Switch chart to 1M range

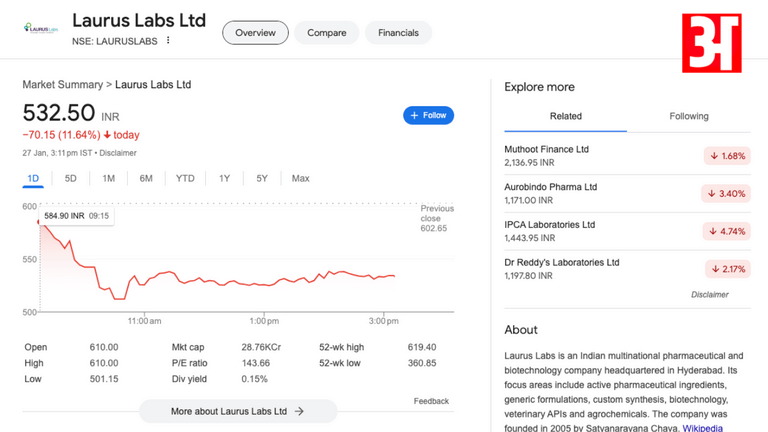click(108, 178)
